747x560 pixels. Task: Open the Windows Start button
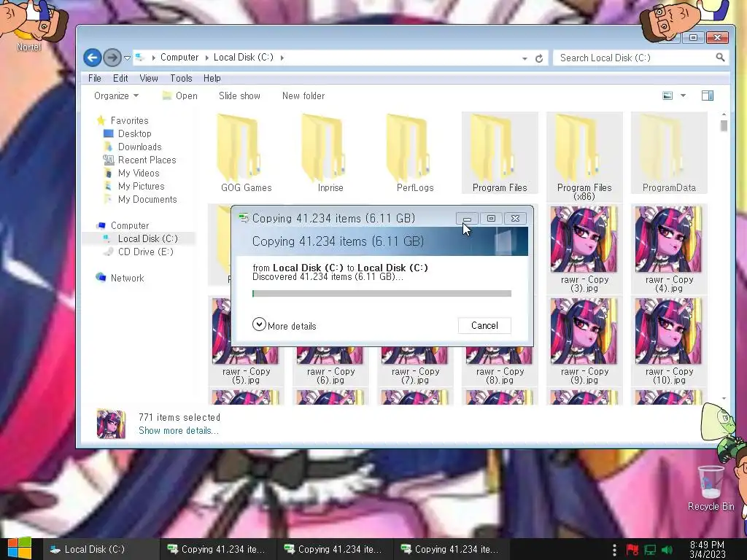[19, 548]
